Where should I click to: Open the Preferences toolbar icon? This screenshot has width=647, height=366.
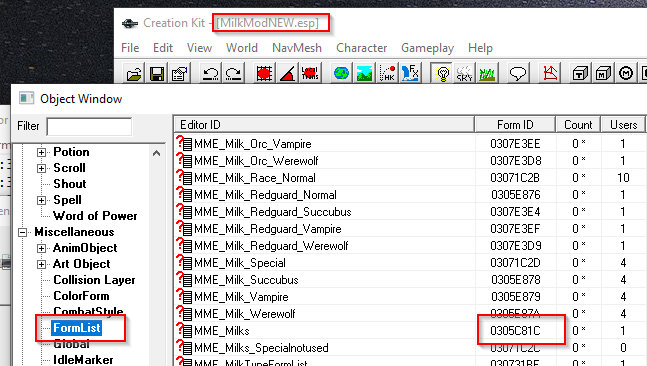tap(180, 74)
